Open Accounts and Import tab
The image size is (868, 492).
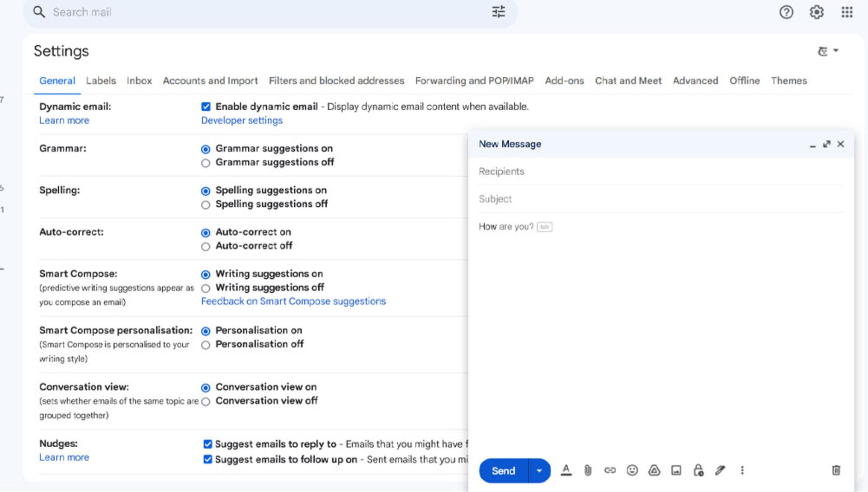(x=210, y=81)
